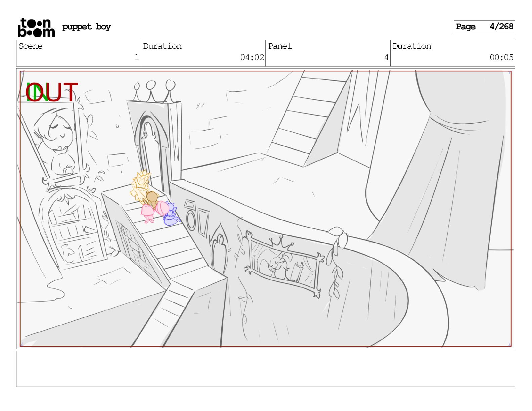532x411 pixels.
Task: Click the 'Page 4/268' indicator box
Action: (484, 27)
